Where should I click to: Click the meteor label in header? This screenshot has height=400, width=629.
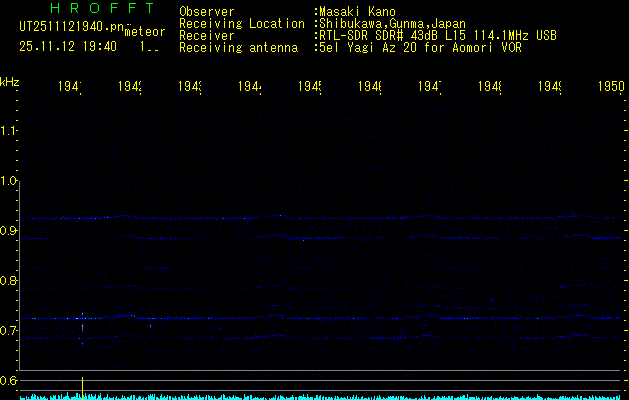click(144, 32)
